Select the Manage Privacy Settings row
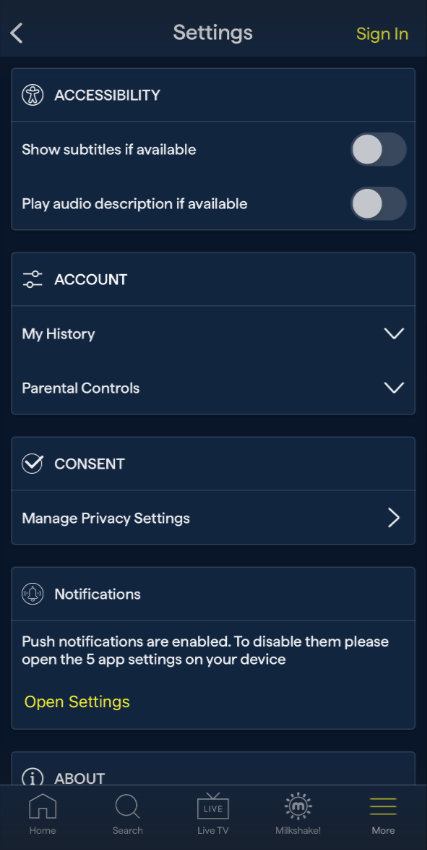Image resolution: width=427 pixels, height=850 pixels. point(214,518)
